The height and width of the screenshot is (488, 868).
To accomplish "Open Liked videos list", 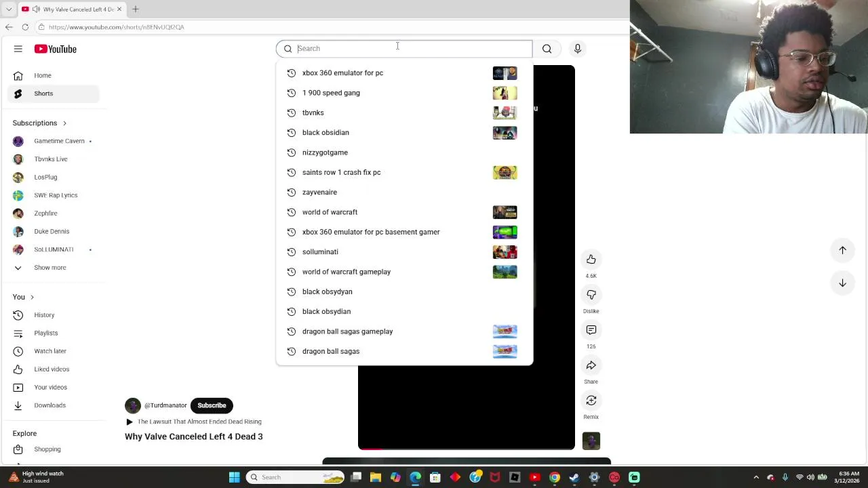I will [53, 369].
